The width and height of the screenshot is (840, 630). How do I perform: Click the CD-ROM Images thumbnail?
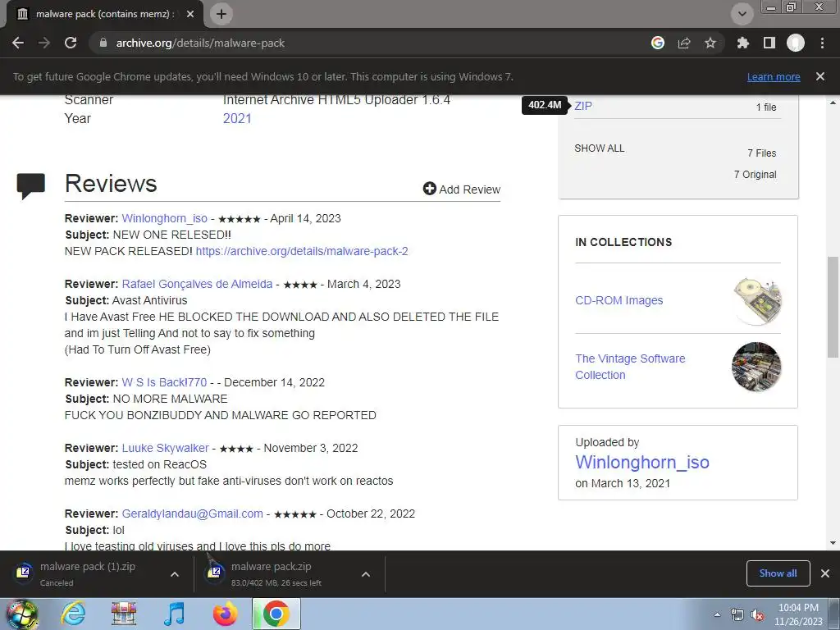pyautogui.click(x=757, y=301)
